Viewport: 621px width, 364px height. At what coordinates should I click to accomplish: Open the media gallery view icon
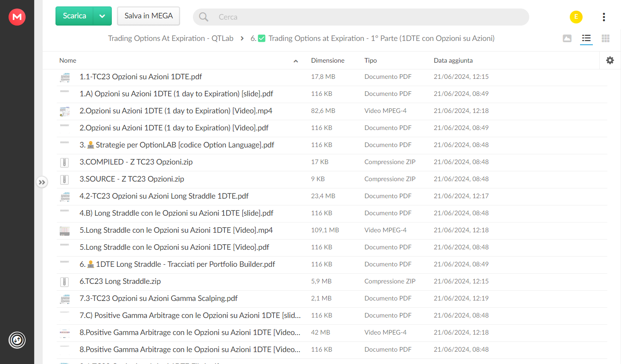pos(567,38)
